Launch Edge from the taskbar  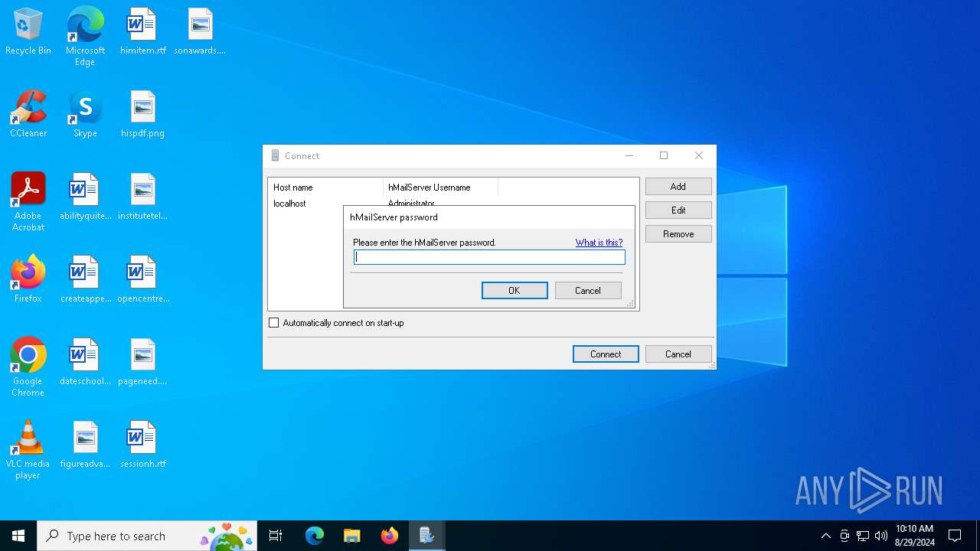click(x=315, y=536)
